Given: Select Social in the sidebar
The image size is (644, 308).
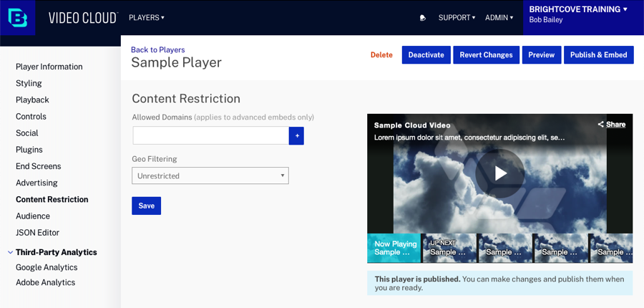Looking at the screenshot, I should [27, 133].
